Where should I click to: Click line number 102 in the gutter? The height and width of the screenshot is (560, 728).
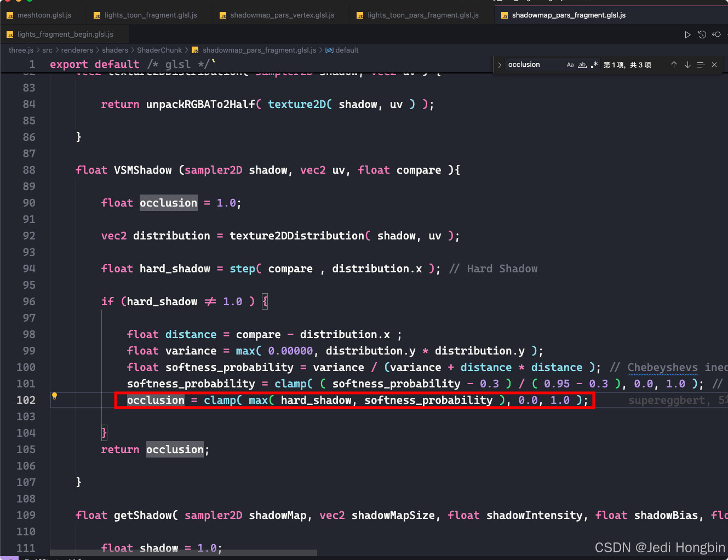click(x=26, y=400)
